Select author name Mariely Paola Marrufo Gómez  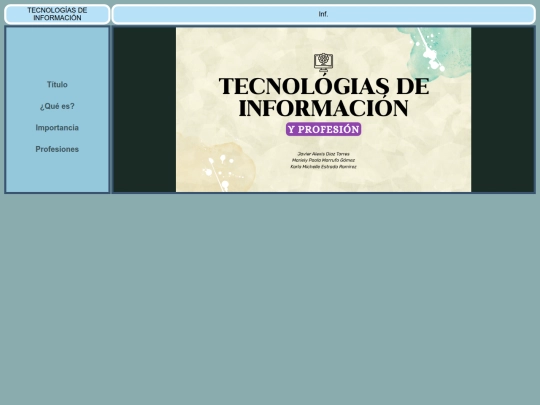tap(323, 160)
